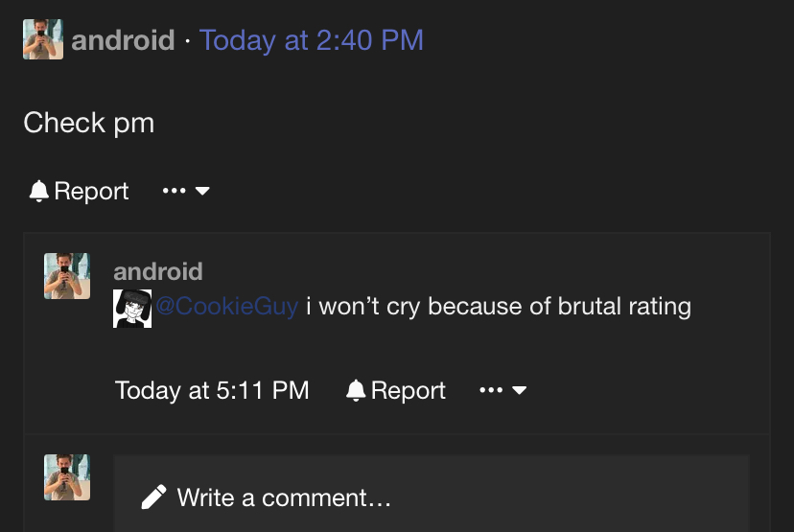The image size is (794, 532).
Task: Click android's avatar beside the brutal rating comment
Action: (x=67, y=276)
